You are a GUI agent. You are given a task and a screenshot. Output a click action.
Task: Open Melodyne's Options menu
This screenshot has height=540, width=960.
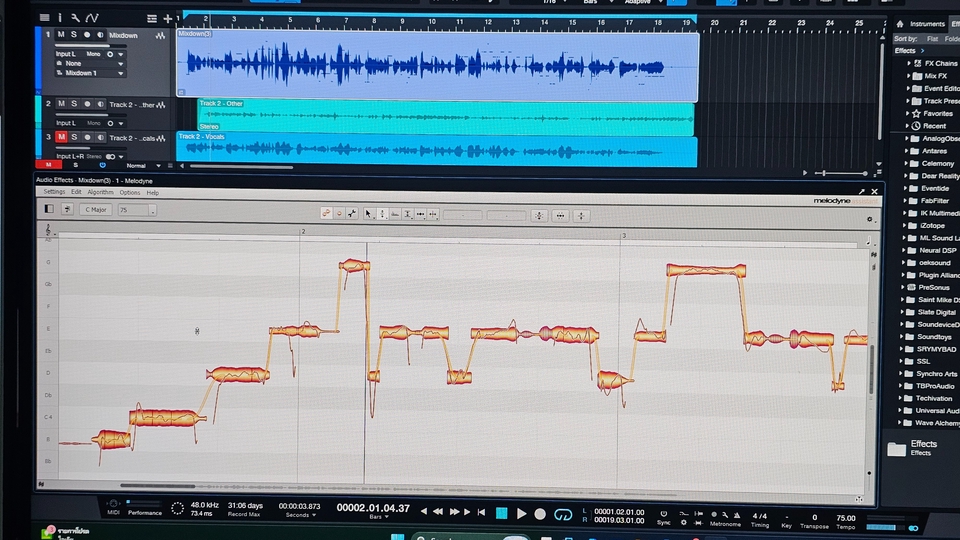click(x=130, y=192)
